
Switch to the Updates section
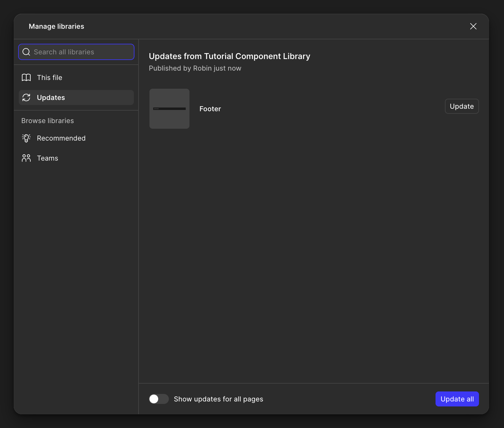[x=51, y=97]
